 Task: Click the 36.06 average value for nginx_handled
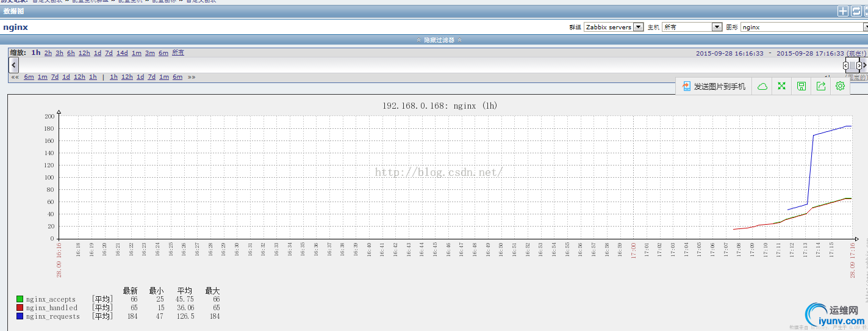185,308
